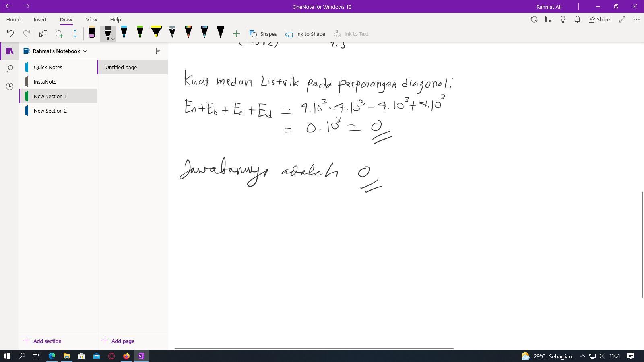Click the Ink to Text button

351,34
